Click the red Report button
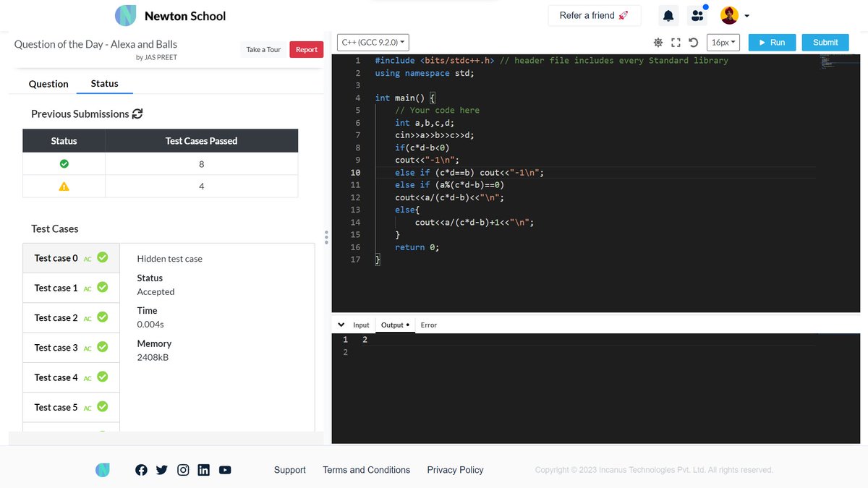This screenshot has height=488, width=868. pos(306,49)
